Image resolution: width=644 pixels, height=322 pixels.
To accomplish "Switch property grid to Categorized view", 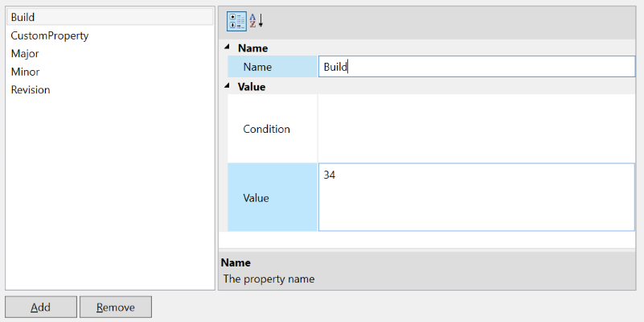I will click(236, 21).
